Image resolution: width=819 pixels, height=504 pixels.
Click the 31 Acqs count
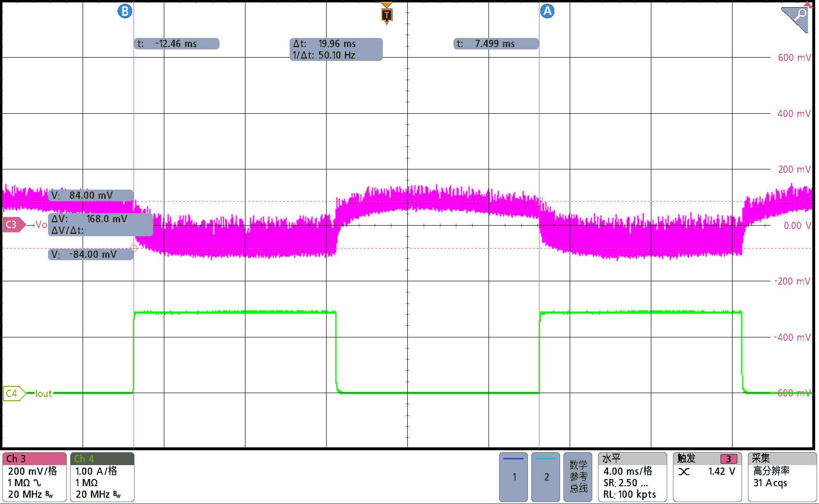point(770,483)
